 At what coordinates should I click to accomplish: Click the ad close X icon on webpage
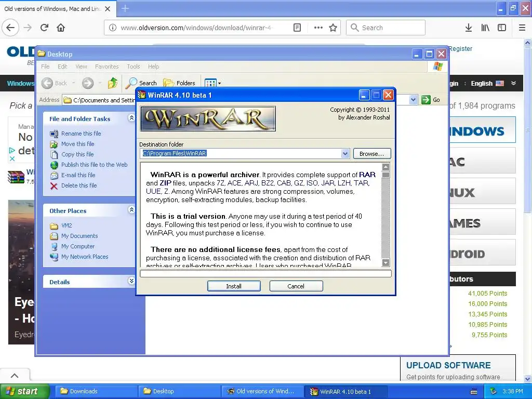point(12,158)
